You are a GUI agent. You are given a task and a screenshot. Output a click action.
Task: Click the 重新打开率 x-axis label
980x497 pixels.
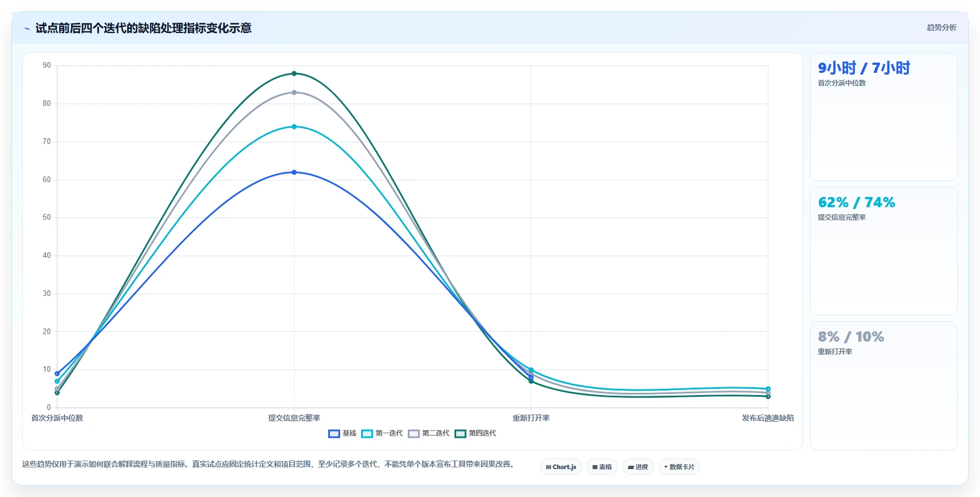531,418
